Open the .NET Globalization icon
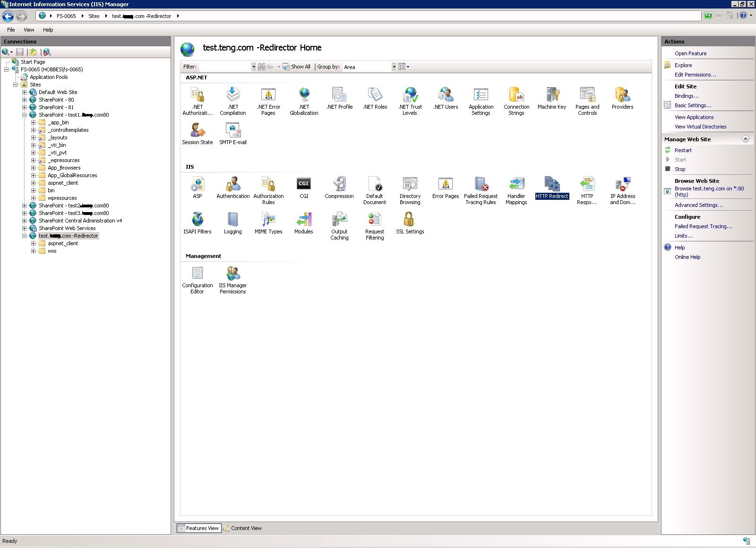 point(304,101)
